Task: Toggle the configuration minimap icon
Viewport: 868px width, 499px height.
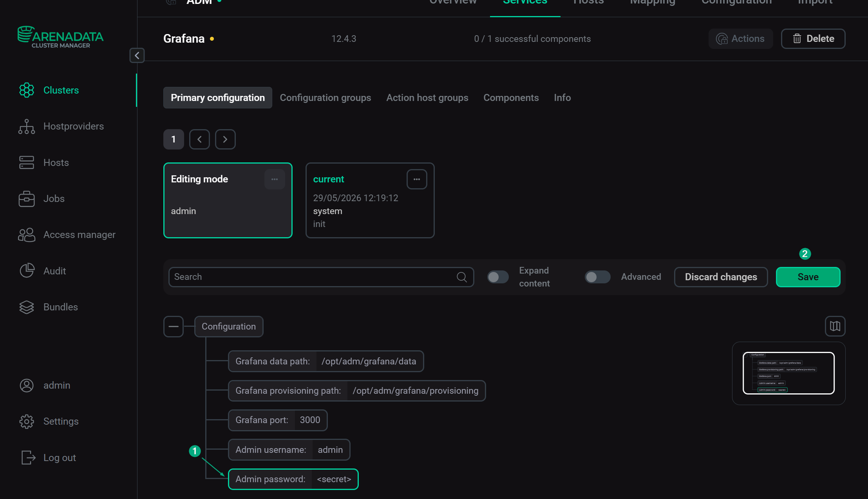Action: [835, 326]
